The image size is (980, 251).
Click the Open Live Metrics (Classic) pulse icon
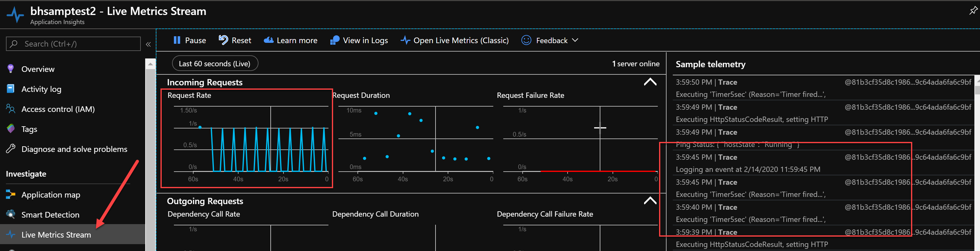[x=405, y=40]
